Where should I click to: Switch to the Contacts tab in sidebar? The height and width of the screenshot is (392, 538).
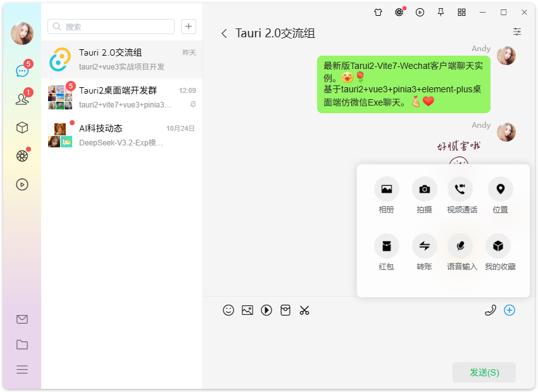click(22, 98)
